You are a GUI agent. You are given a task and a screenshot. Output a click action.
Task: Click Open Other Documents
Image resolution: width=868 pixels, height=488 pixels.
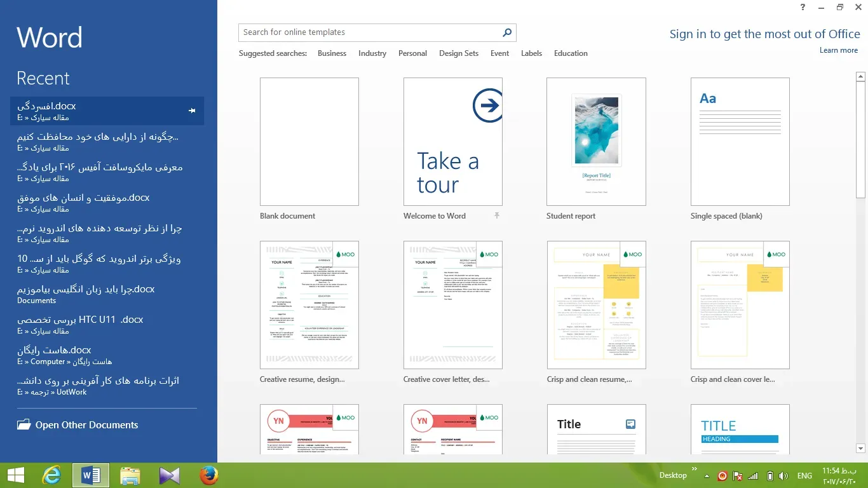point(86,425)
